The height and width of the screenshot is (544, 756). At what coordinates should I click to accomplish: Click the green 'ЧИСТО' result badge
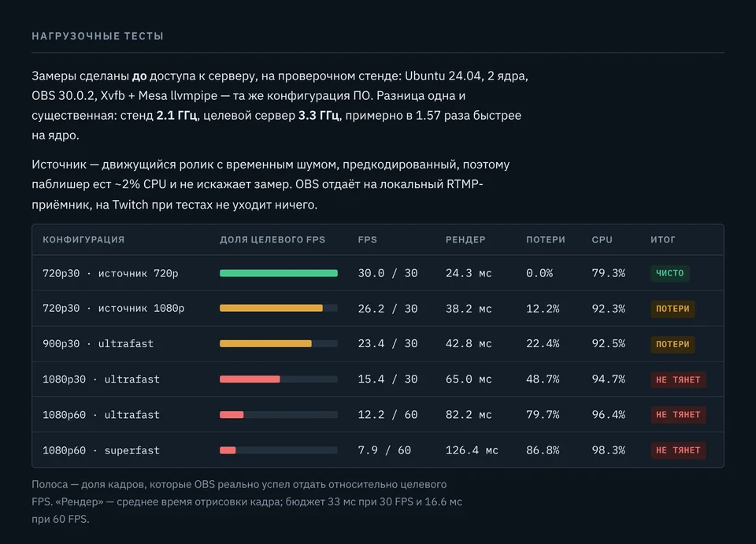coord(669,273)
